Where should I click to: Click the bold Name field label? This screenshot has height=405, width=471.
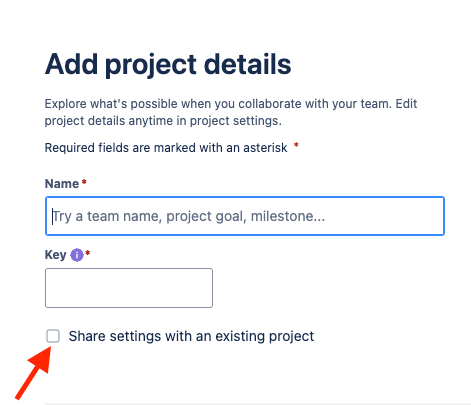pos(62,184)
